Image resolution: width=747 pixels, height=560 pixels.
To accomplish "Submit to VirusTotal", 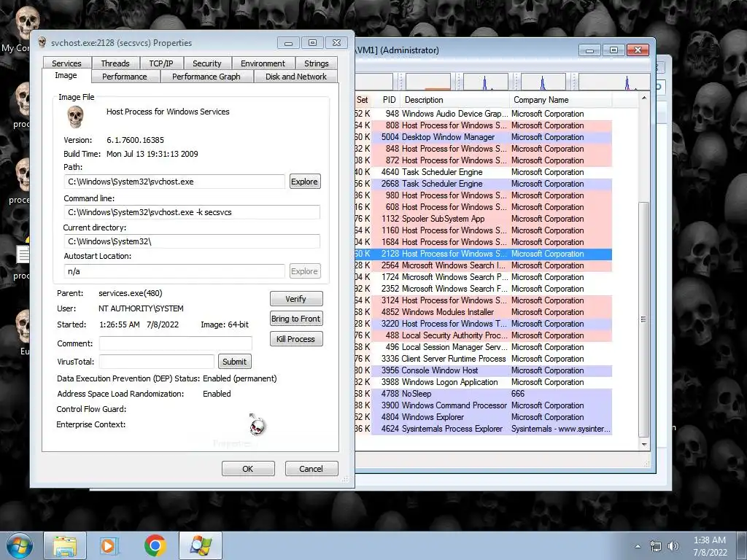I will coord(234,362).
